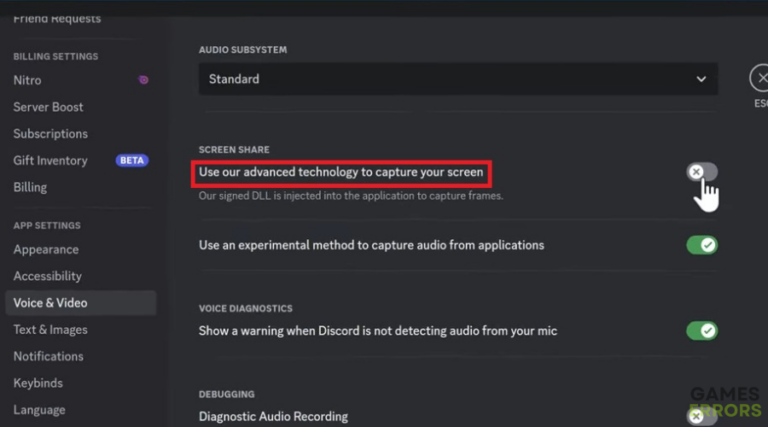This screenshot has width=768, height=427.
Task: Click the BETA badge beside Gift Inventory
Action: pos(131,160)
